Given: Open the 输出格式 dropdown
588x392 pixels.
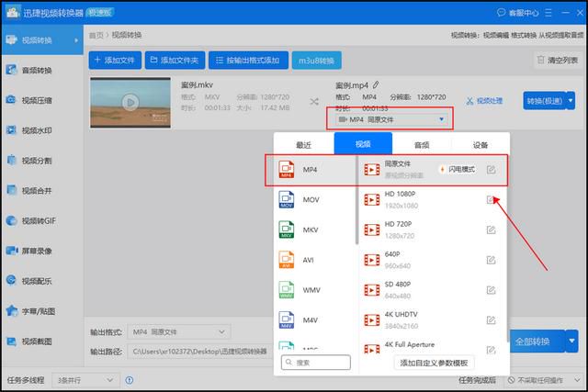Looking at the screenshot, I should pos(179,332).
